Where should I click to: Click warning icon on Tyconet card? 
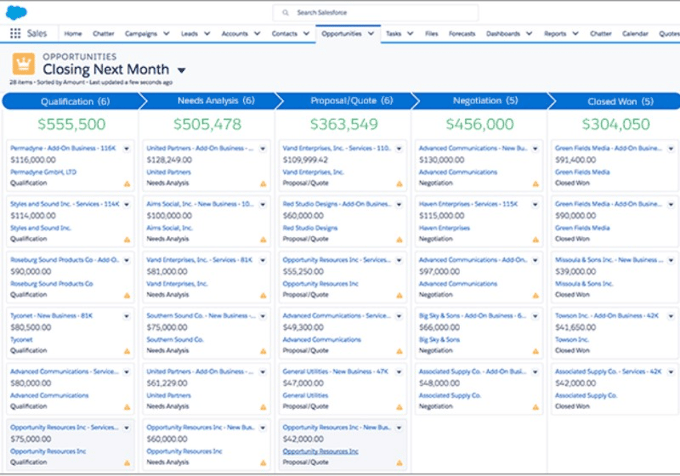(127, 351)
